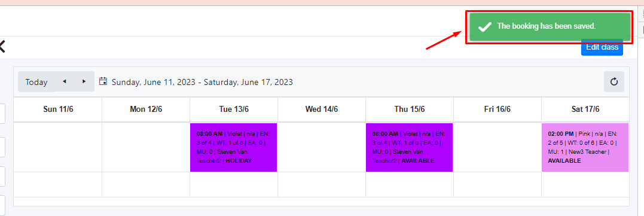Advance to next week with the right arrow
This screenshot has height=216, width=644.
(x=84, y=81)
